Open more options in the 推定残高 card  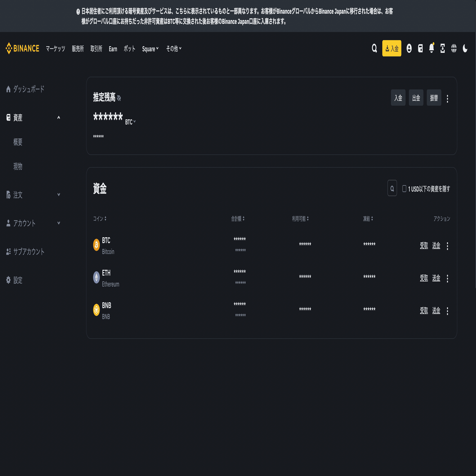[448, 99]
